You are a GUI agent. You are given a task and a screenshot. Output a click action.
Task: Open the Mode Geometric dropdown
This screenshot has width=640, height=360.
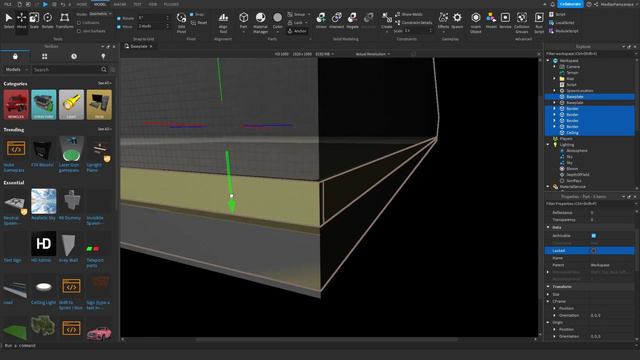pyautogui.click(x=100, y=14)
